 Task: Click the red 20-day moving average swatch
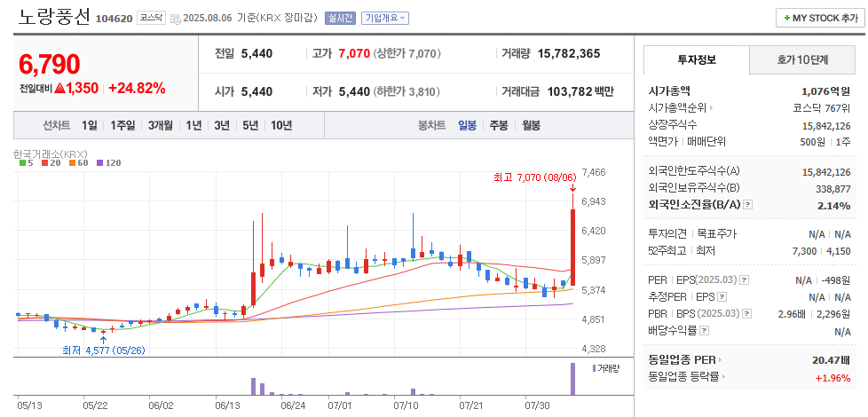[45, 163]
